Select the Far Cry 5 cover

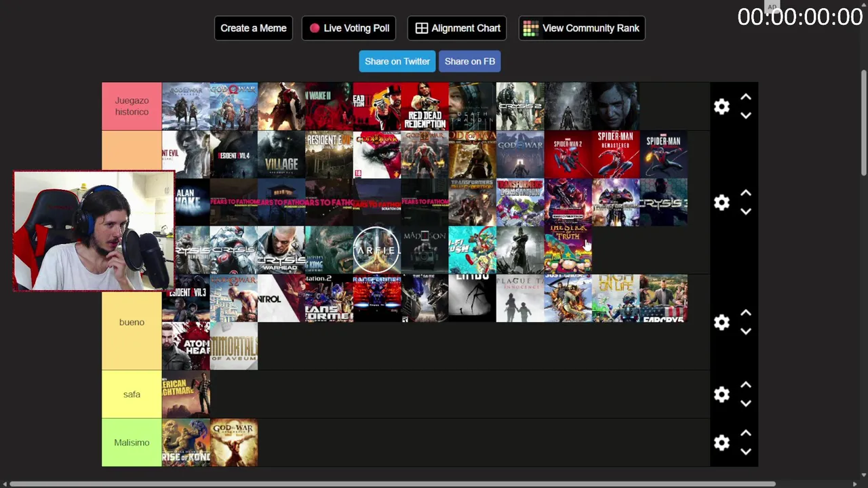coord(663,298)
